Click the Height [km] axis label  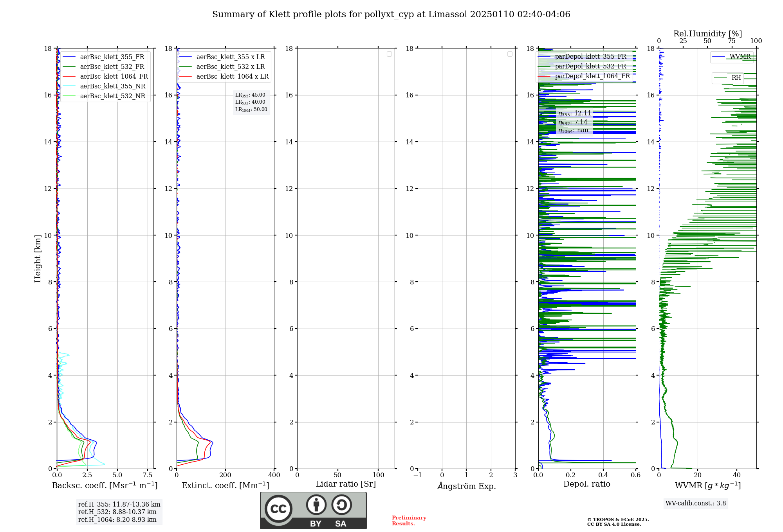[x=38, y=259]
